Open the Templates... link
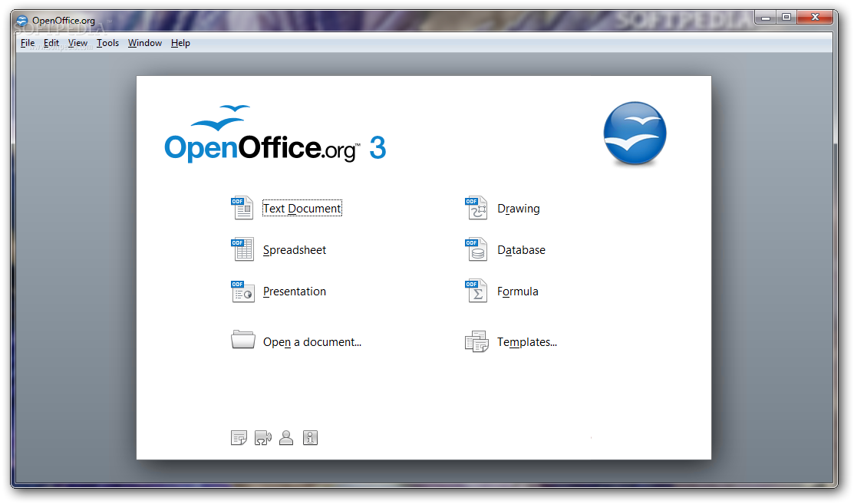 pos(526,342)
